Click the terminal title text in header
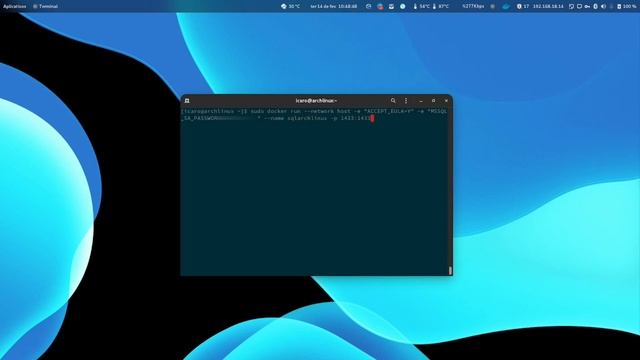Image resolution: width=640 pixels, height=360 pixels. [x=316, y=100]
